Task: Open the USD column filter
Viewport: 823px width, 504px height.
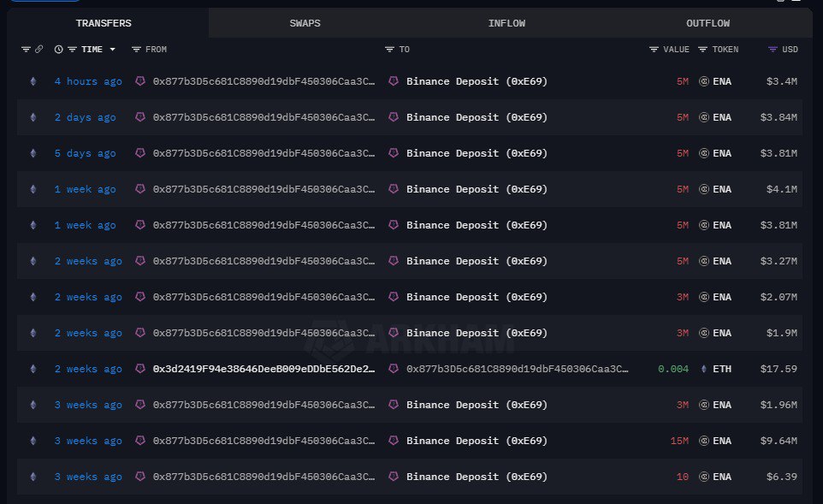Action: coord(773,50)
